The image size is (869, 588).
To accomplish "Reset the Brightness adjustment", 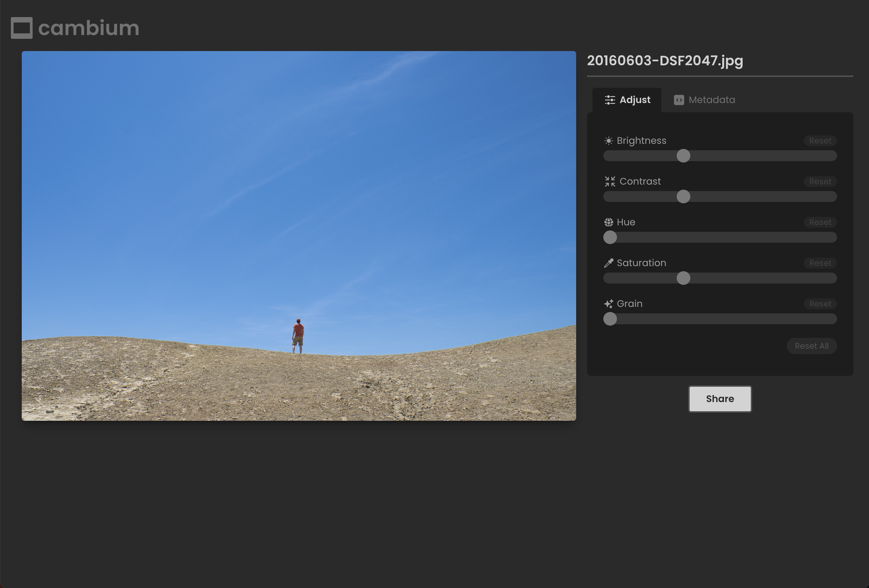I will point(820,141).
